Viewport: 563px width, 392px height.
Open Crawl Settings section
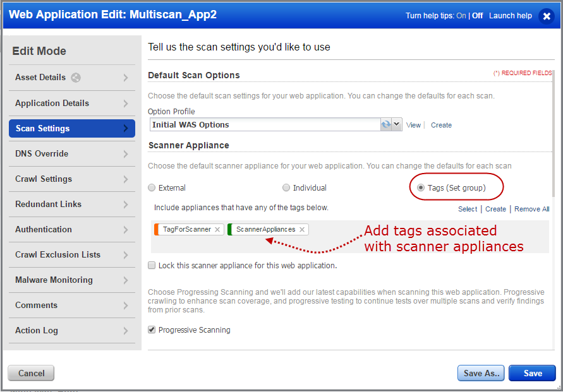(72, 179)
